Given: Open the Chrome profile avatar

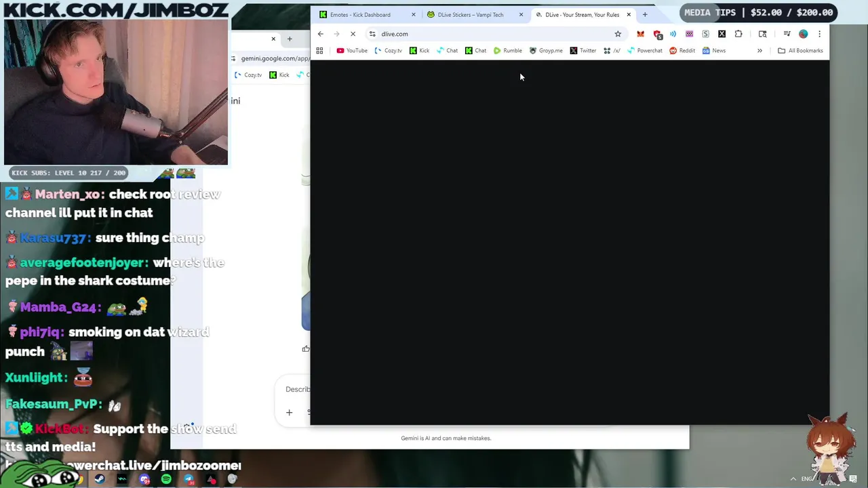Looking at the screenshot, I should [x=804, y=34].
